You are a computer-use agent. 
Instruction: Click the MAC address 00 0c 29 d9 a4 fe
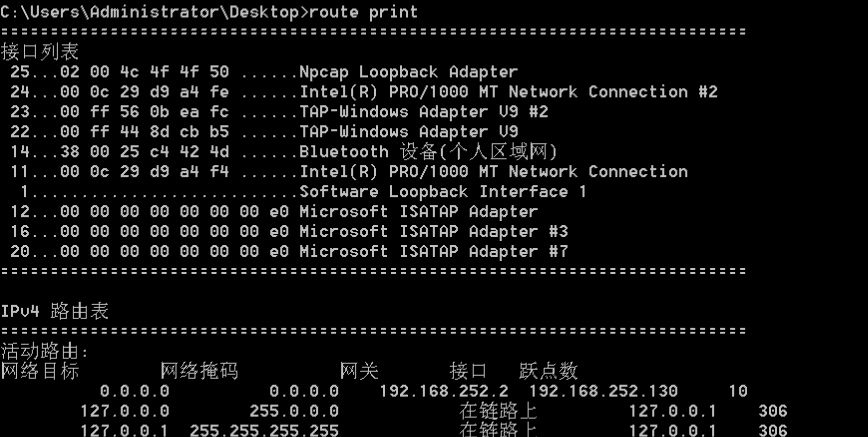point(144,92)
